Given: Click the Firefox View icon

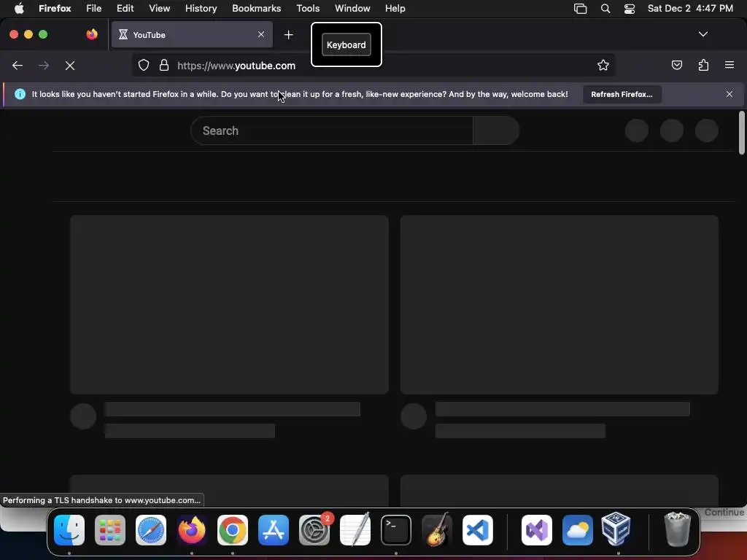Looking at the screenshot, I should coord(92,34).
